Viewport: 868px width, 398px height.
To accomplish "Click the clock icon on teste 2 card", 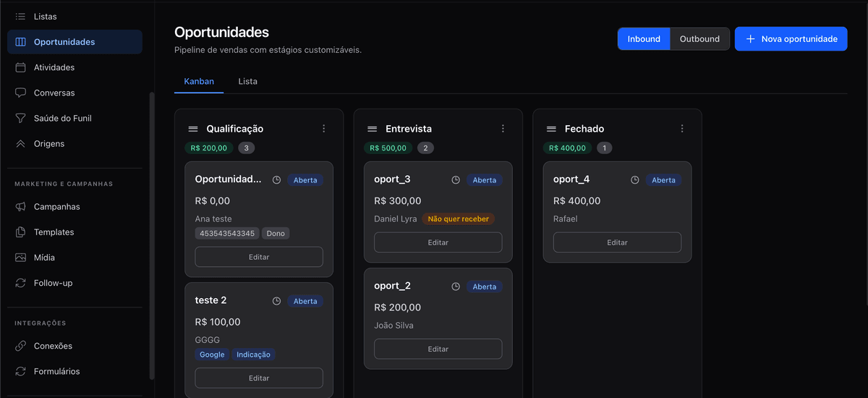I will point(276,301).
